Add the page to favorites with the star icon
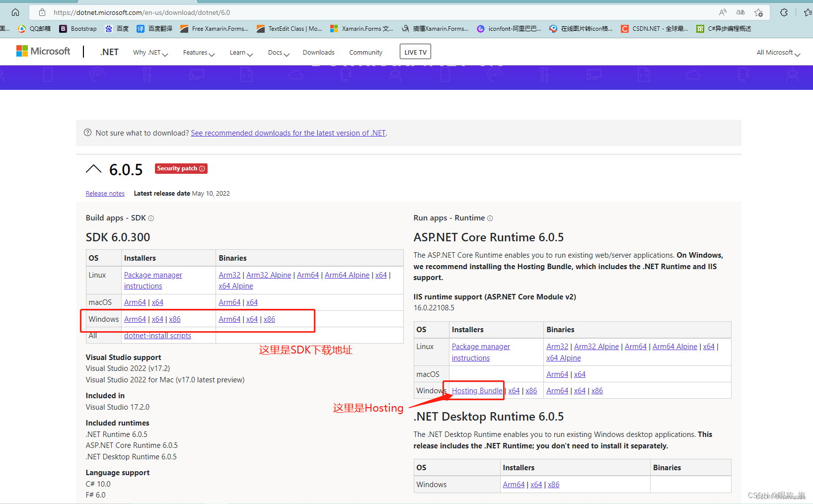The height and width of the screenshot is (504, 813). 758,12
